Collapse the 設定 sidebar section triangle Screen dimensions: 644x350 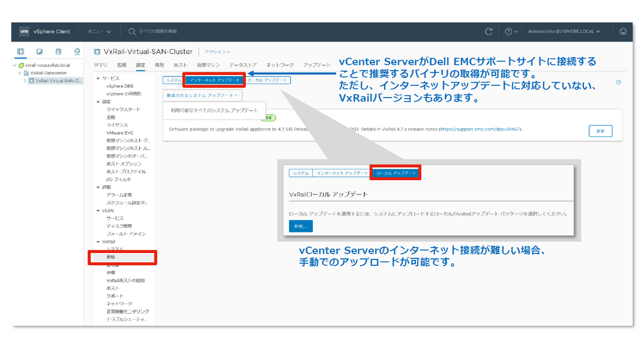(98, 101)
